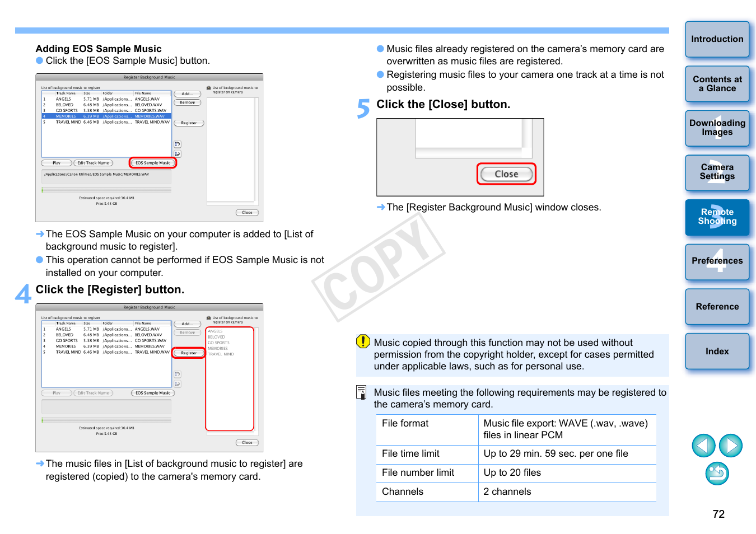756x534 pixels.
Task: Click the enabled Edit Track Name button
Action: click(x=94, y=163)
